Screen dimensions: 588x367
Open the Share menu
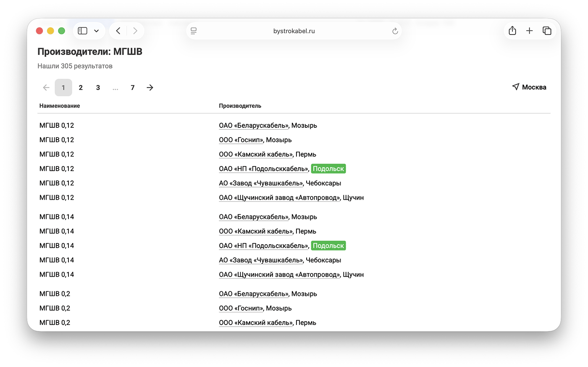point(512,31)
